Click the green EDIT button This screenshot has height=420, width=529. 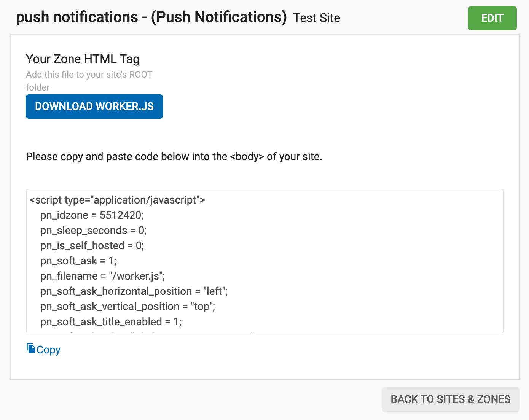pyautogui.click(x=492, y=18)
